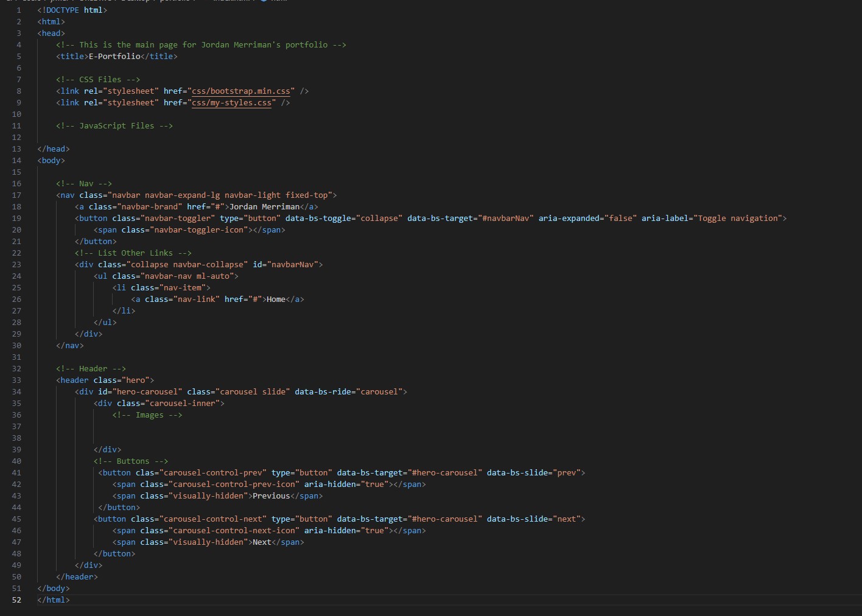The image size is (862, 616).
Task: Click the <!-- Header --> comment
Action: pyautogui.click(x=91, y=369)
